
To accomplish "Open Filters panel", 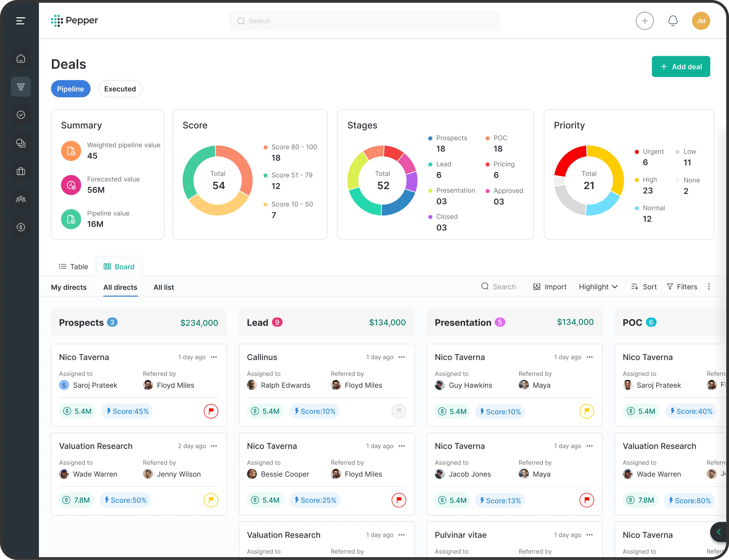I will pos(682,287).
